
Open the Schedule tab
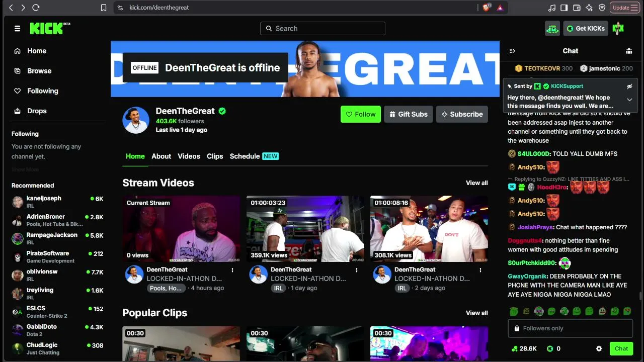(254, 156)
